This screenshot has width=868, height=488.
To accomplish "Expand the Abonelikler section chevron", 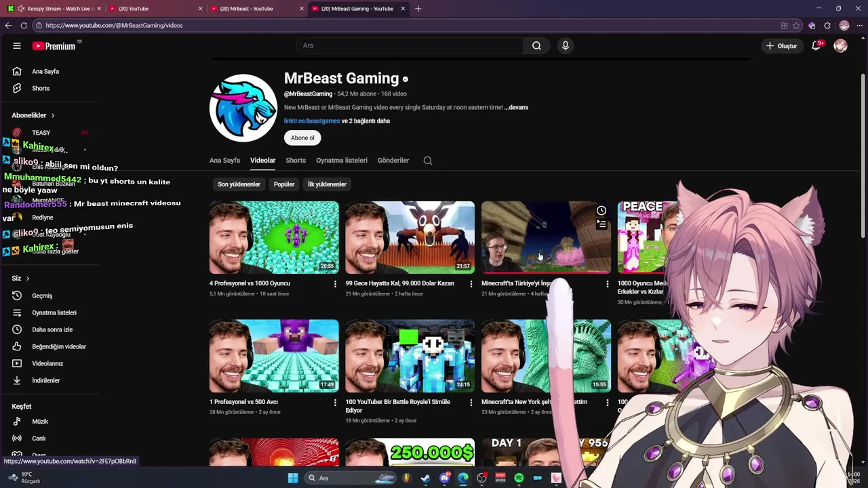I will [x=52, y=116].
